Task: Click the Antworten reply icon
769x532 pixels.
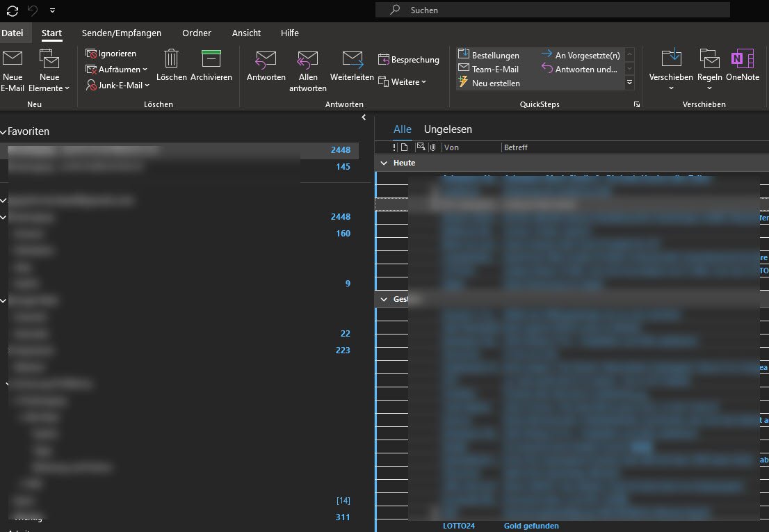Action: [266, 65]
